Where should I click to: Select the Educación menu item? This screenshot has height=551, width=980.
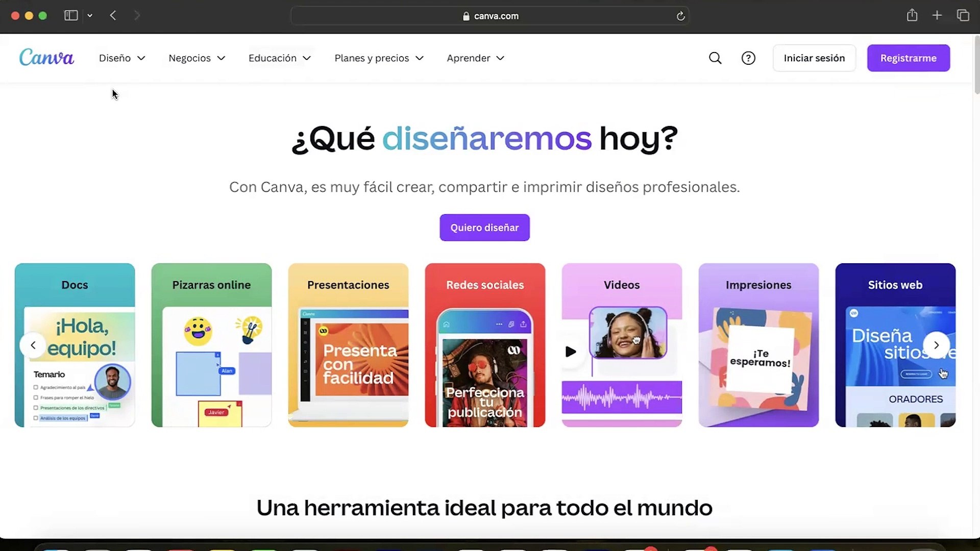[x=279, y=58]
